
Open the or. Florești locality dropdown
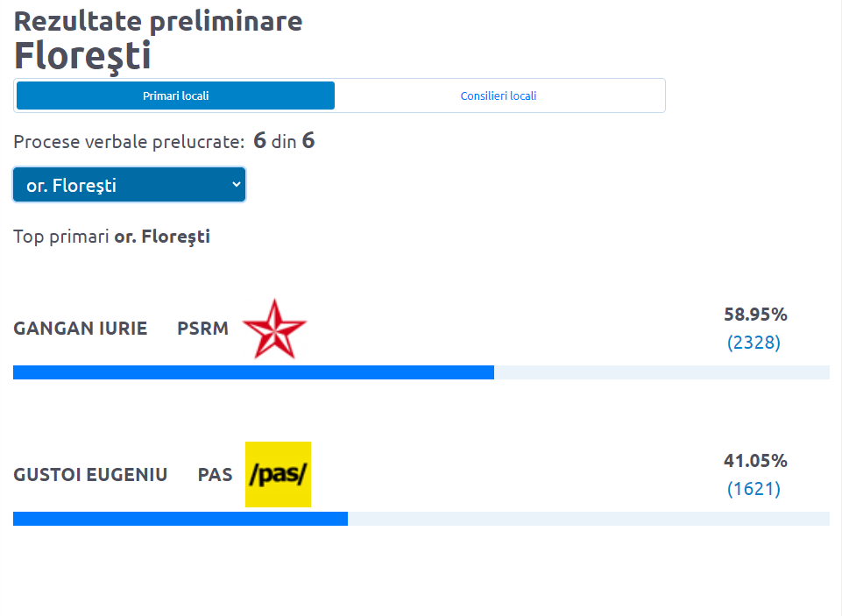pyautogui.click(x=130, y=185)
